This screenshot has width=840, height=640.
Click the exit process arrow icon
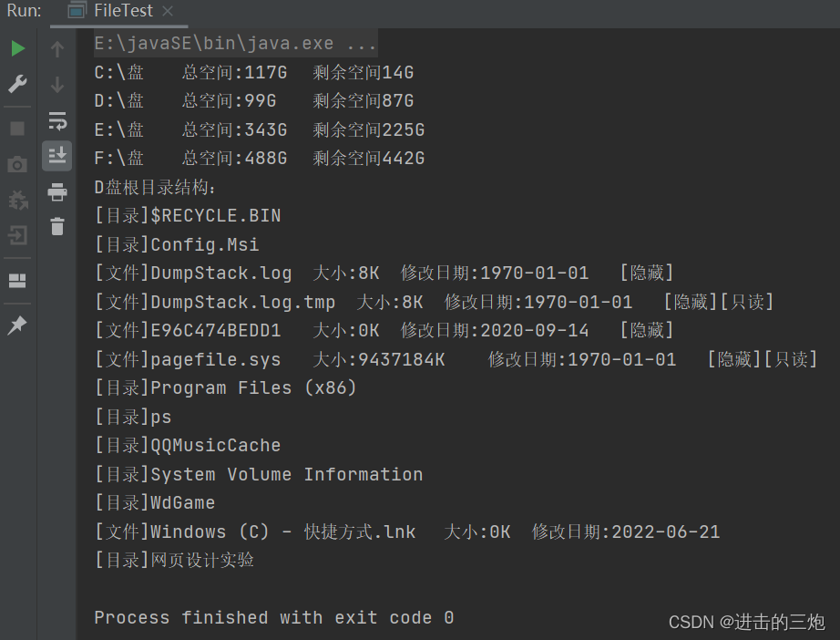pos(18,235)
